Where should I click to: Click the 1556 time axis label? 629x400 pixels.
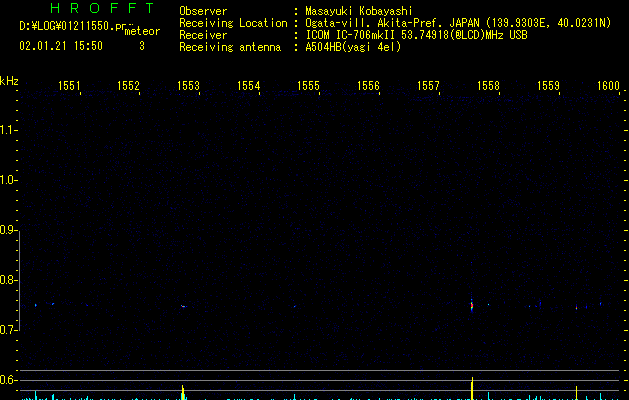click(x=368, y=86)
